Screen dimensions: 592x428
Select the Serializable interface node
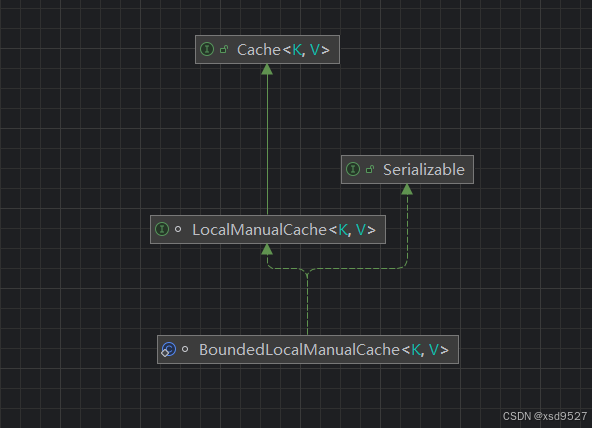coord(407,169)
